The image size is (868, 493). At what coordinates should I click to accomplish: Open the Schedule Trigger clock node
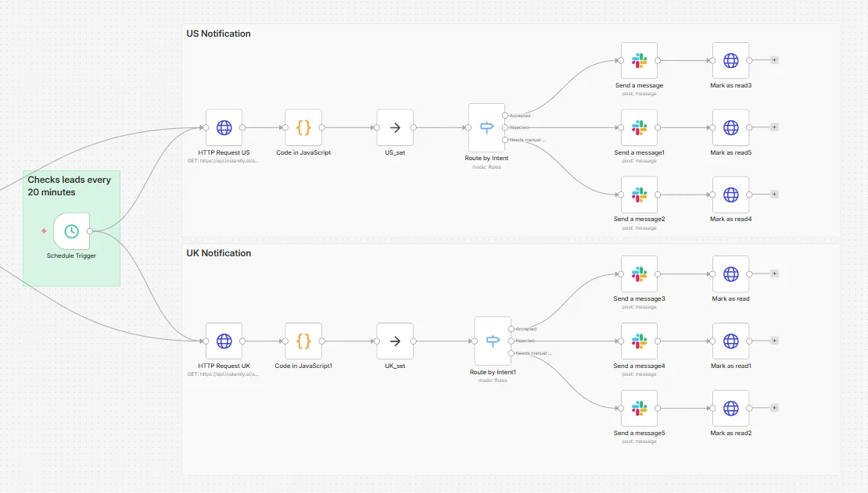click(70, 231)
